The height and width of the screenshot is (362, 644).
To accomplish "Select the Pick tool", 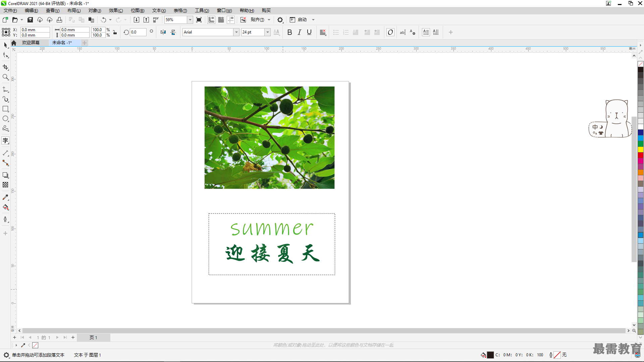I will point(5,45).
